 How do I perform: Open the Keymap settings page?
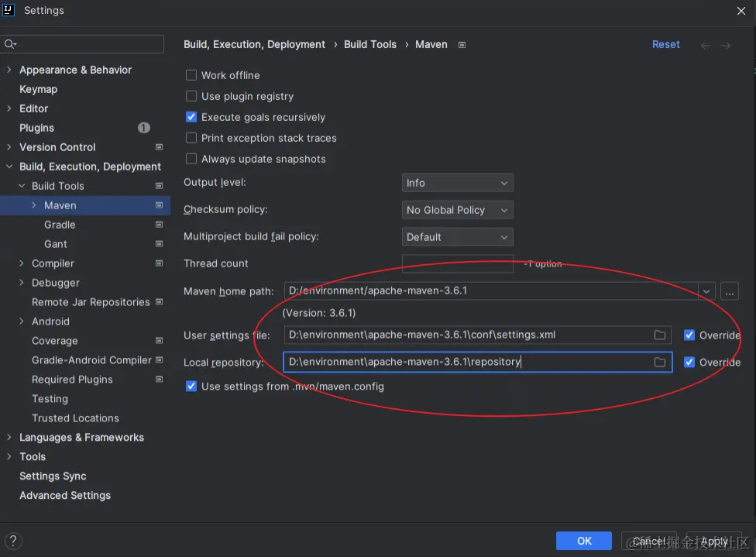click(x=38, y=89)
